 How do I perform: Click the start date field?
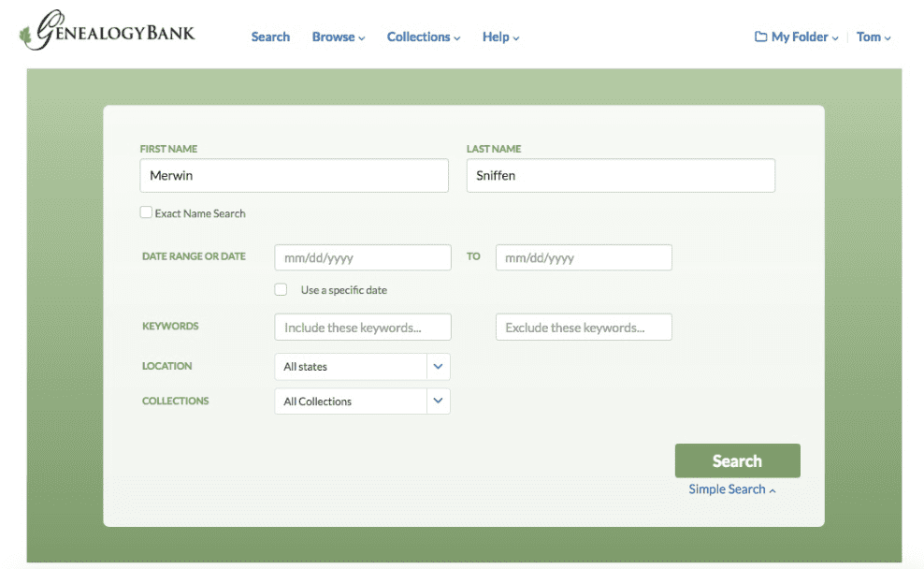point(363,257)
